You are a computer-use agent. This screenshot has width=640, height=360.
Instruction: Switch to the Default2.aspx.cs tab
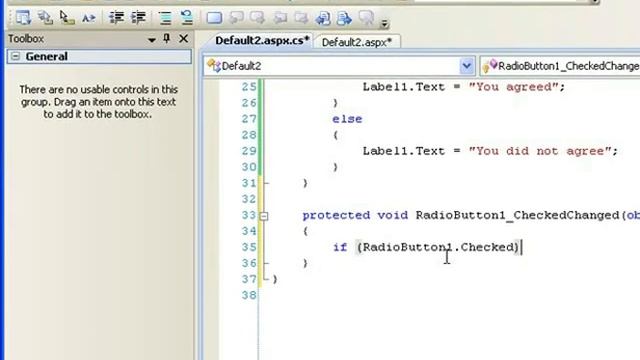click(262, 41)
